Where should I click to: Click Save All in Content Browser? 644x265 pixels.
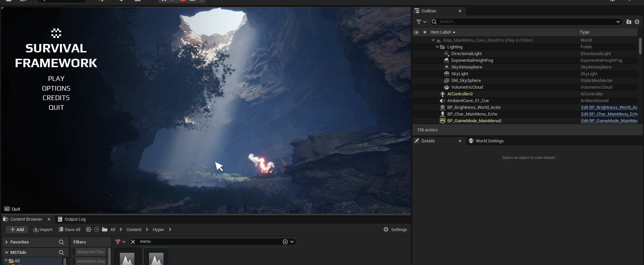pyautogui.click(x=70, y=230)
